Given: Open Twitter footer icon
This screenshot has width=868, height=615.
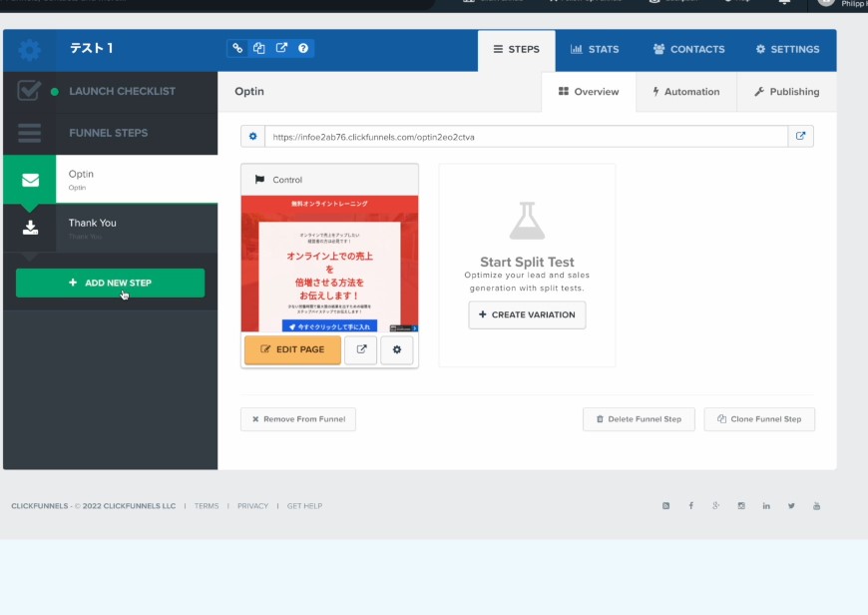Looking at the screenshot, I should click(791, 506).
